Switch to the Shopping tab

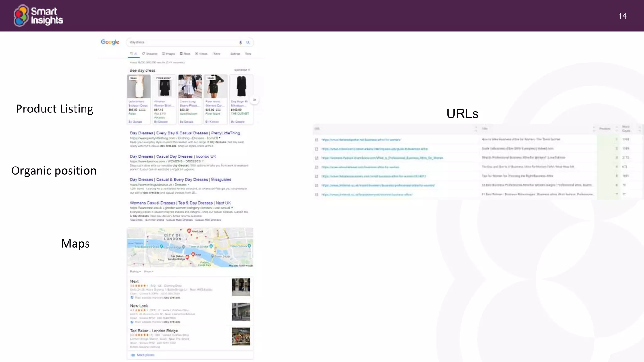[149, 54]
